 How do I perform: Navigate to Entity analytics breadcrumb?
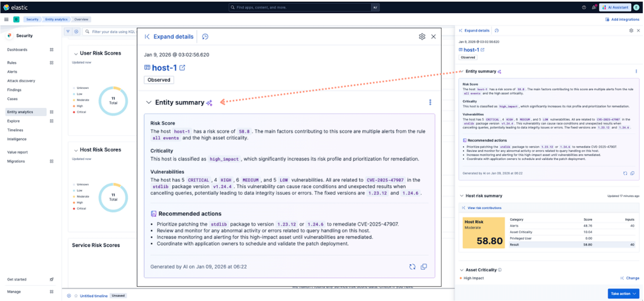coord(56,19)
